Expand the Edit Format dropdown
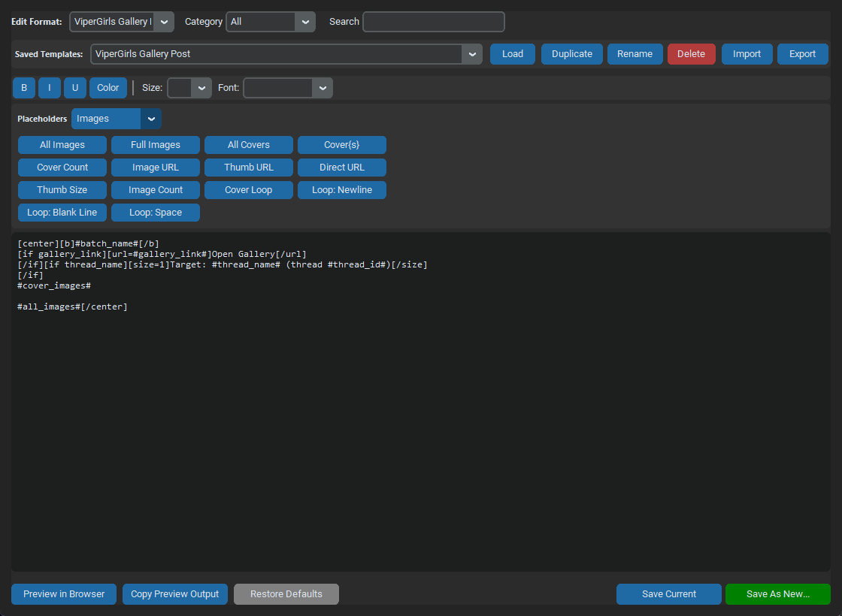 122,22
